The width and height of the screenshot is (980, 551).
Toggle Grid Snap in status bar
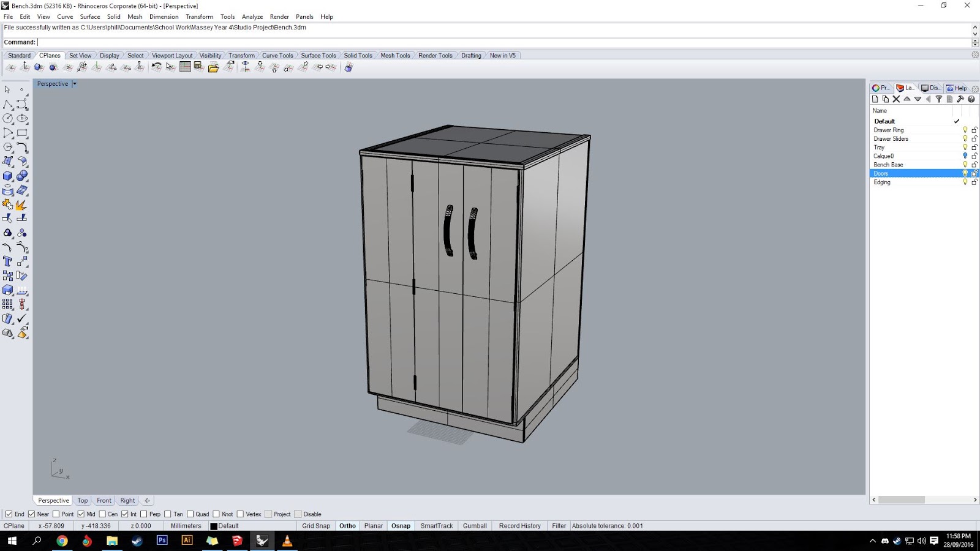coord(315,526)
